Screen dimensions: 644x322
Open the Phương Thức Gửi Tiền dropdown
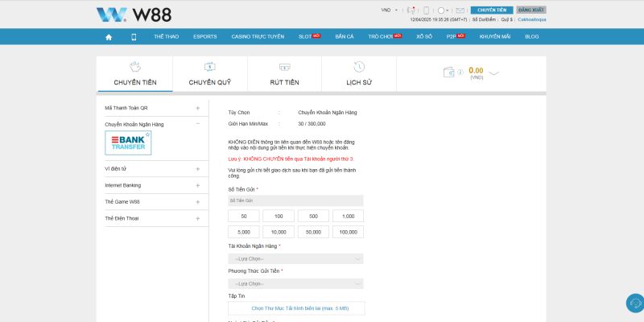295,284
